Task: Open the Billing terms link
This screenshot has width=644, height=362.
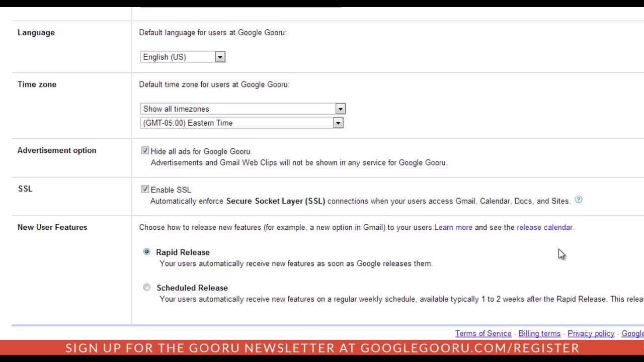Action: coord(539,333)
